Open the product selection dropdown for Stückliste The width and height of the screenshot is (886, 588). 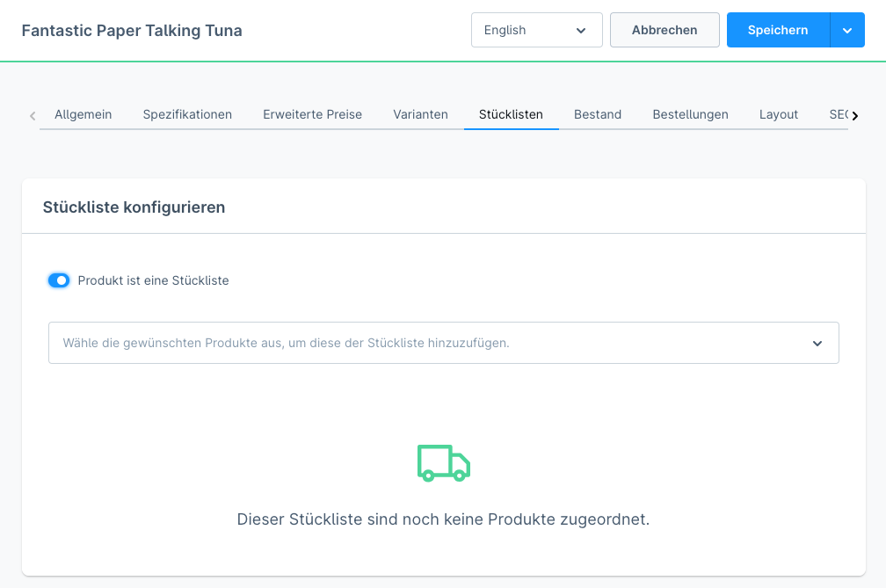pos(444,343)
